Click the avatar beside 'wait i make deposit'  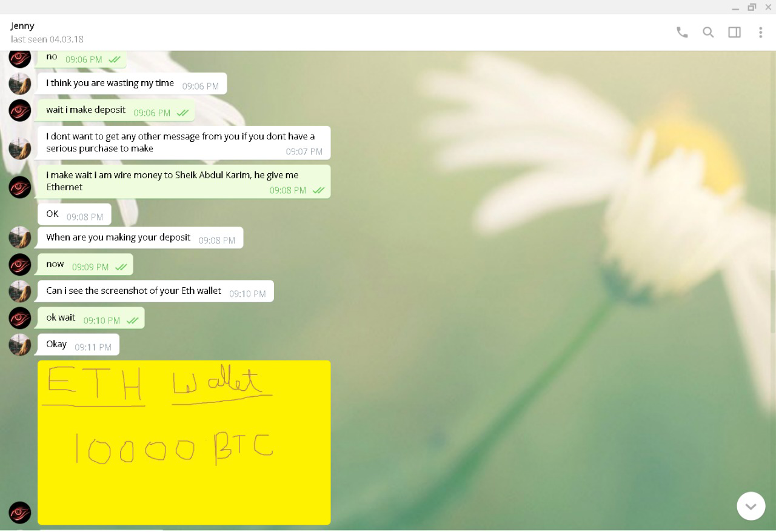(20, 110)
